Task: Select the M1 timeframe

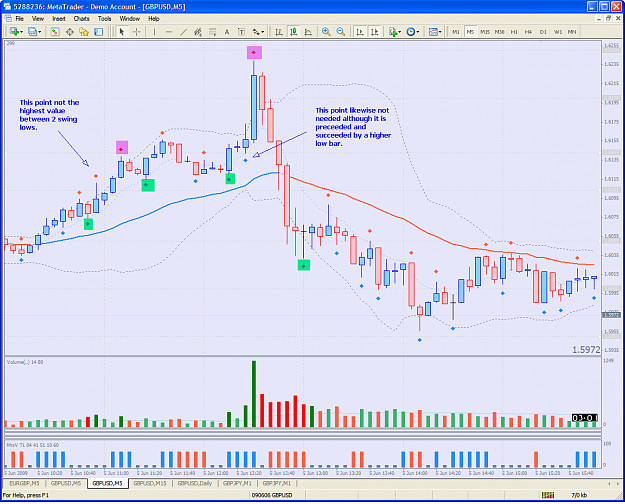Action: coord(456,32)
